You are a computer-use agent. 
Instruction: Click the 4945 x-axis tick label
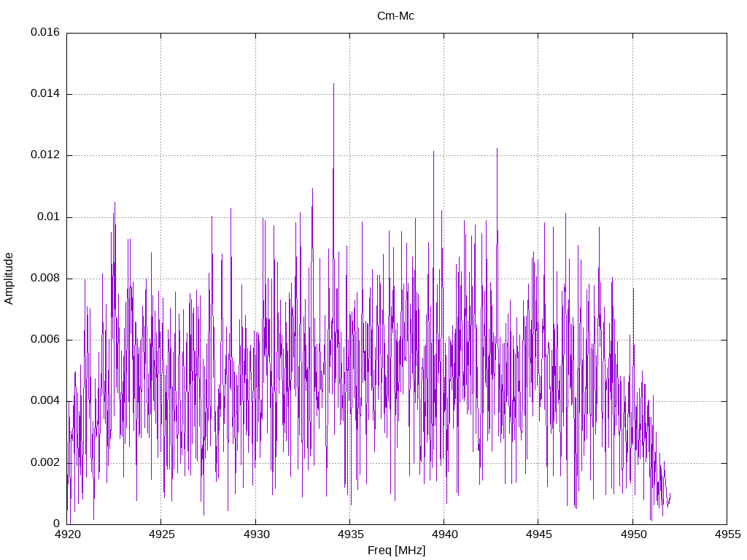539,534
